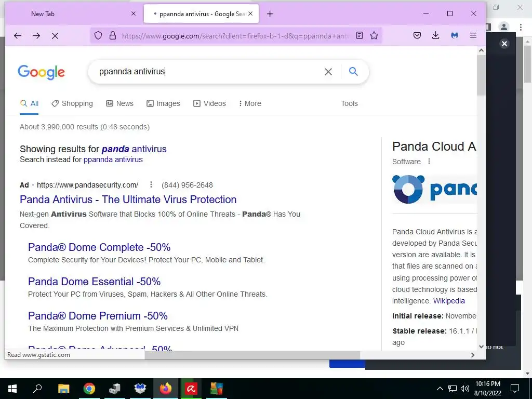Search instead for ppannda antivirus
Screen dimensions: 532x399
pyautogui.click(x=113, y=159)
